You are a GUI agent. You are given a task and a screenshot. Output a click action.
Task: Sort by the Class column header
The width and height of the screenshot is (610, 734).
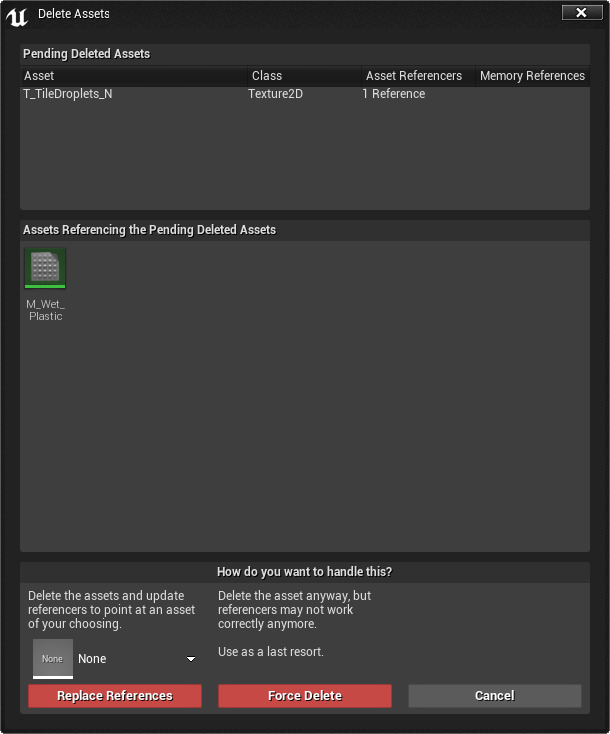[304, 76]
